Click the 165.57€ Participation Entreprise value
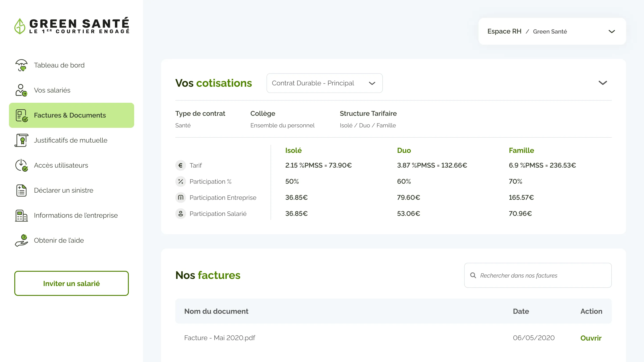This screenshot has height=362, width=644. click(521, 198)
